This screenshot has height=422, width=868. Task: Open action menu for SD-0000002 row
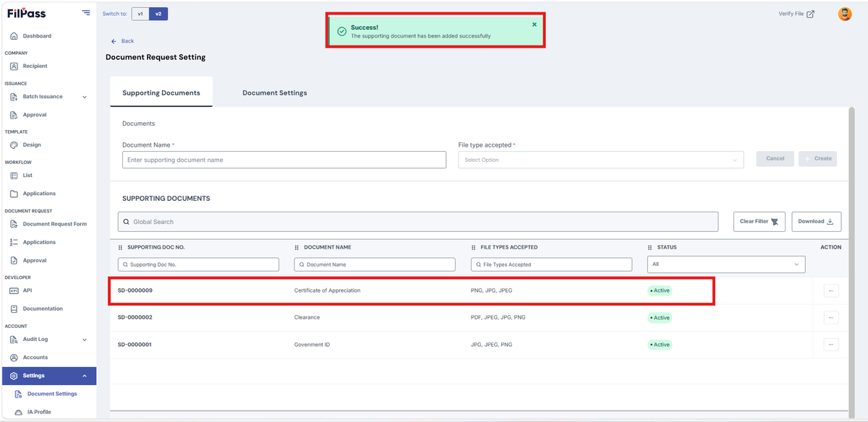click(x=831, y=317)
